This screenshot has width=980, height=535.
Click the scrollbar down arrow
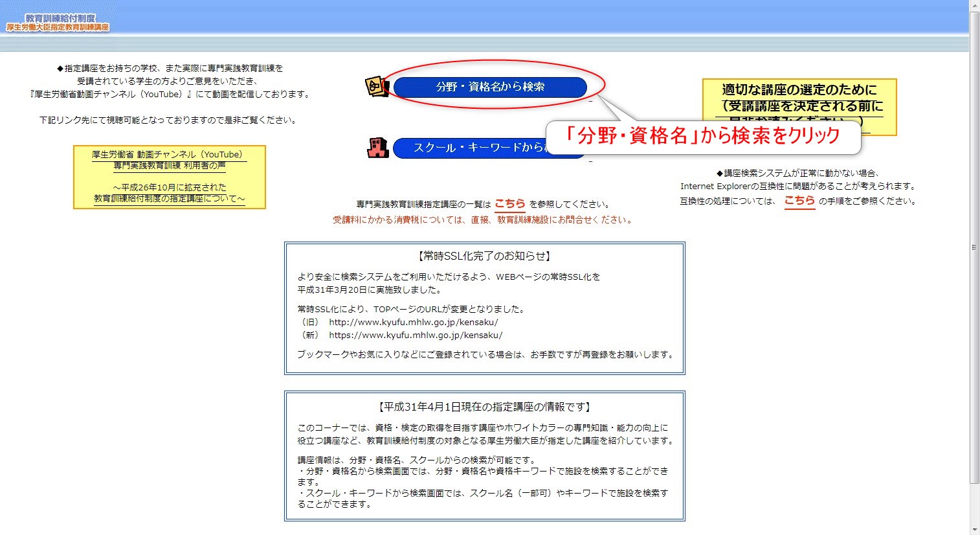click(974, 530)
